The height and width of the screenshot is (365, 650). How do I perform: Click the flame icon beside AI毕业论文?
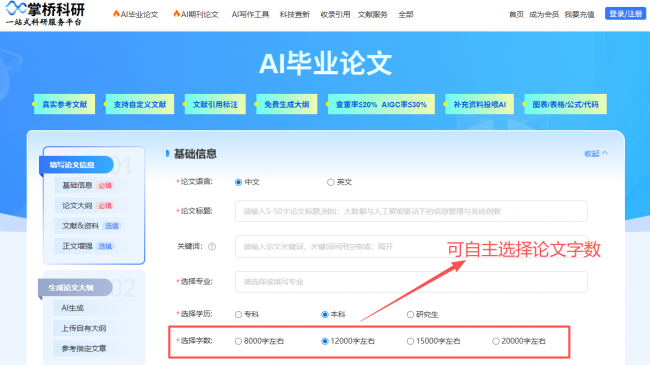[x=116, y=14]
